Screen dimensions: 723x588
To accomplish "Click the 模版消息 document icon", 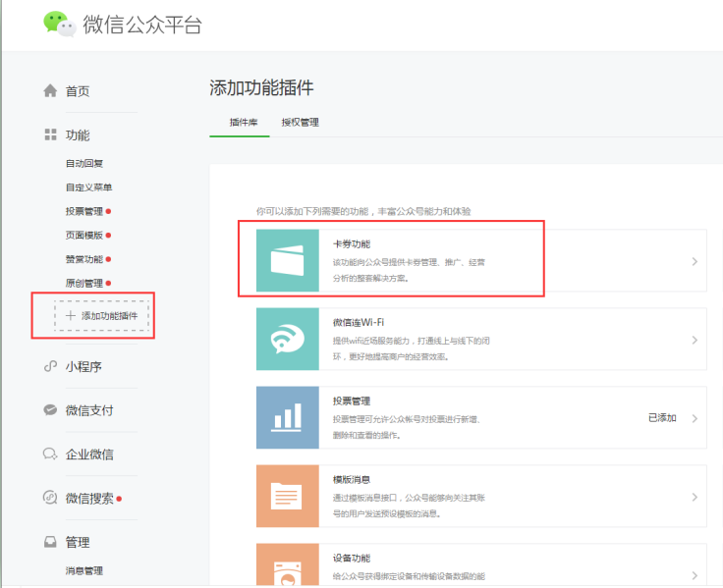I will (288, 496).
